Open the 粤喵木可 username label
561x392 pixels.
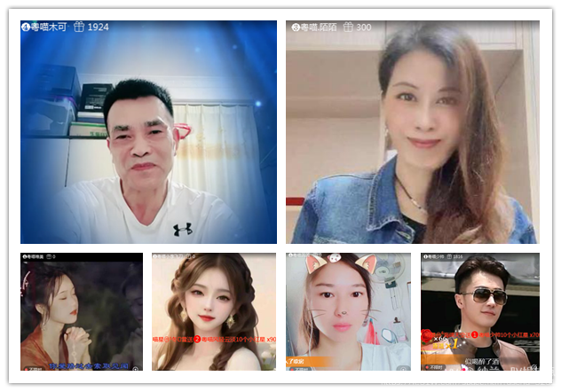(x=49, y=27)
